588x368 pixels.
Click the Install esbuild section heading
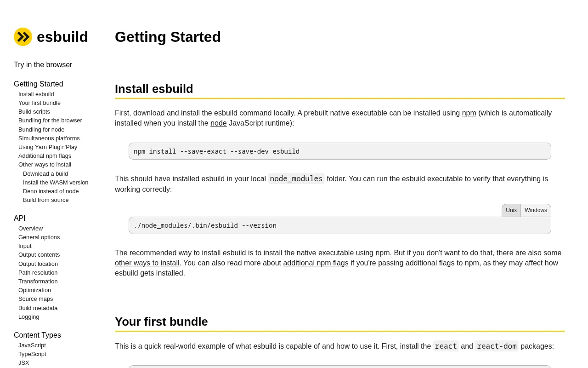point(154,89)
